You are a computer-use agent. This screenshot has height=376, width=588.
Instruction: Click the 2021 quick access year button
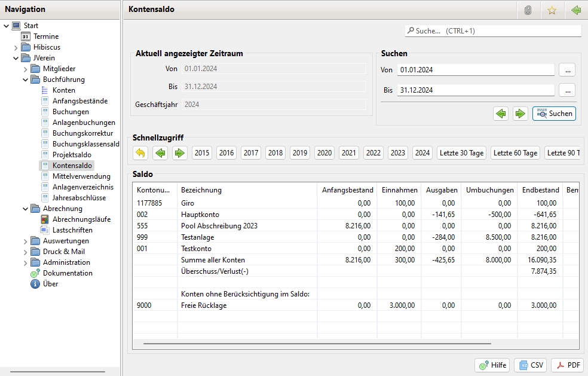click(x=348, y=153)
